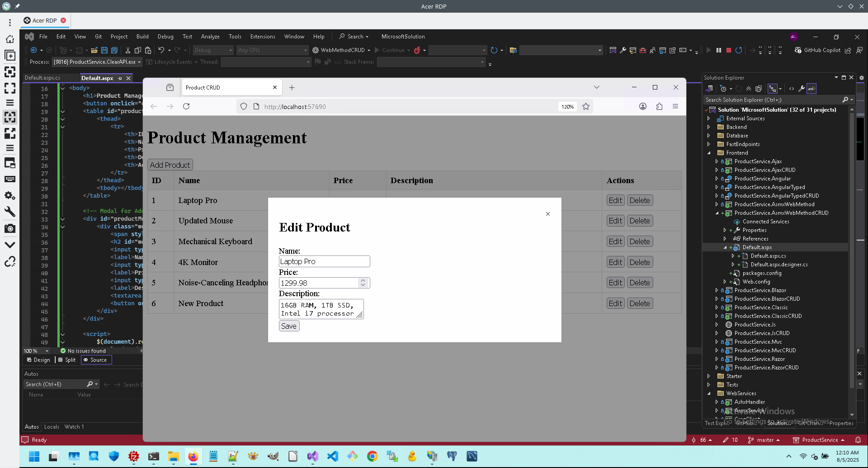Click Properties wrench in Solution Explorer toolbar
This screenshot has height=468, width=868.
802,89
